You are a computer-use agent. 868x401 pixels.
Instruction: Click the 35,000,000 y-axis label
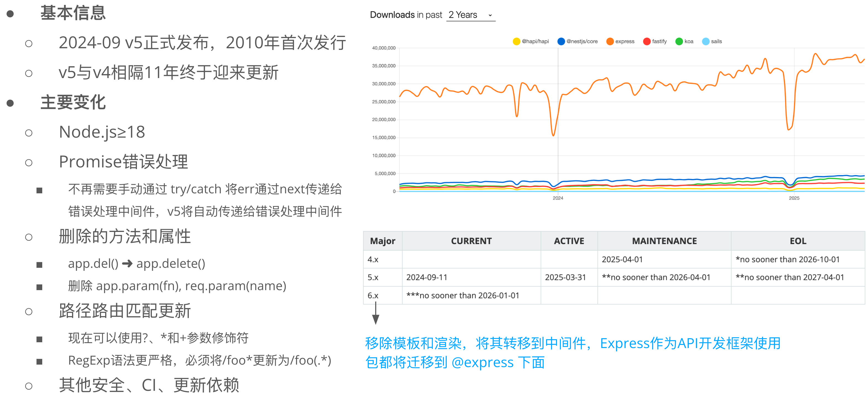383,66
